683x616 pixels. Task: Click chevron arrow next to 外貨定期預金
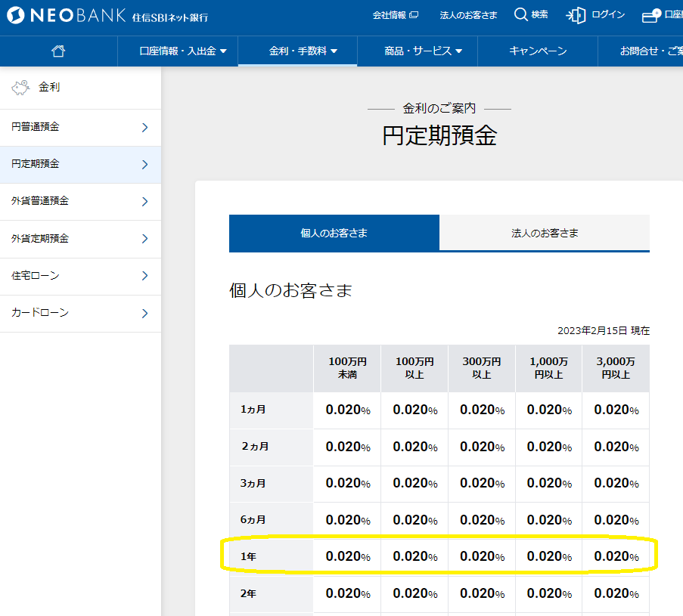145,239
